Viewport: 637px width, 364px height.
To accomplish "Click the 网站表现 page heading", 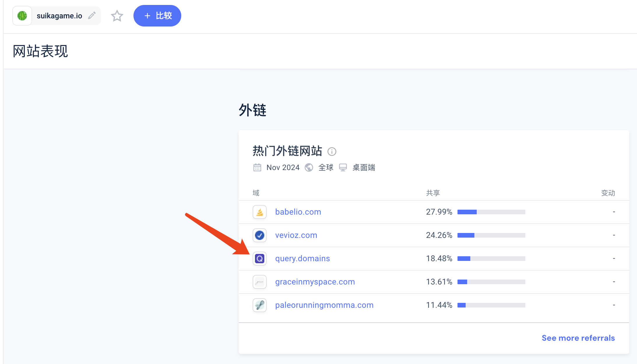I will click(41, 51).
